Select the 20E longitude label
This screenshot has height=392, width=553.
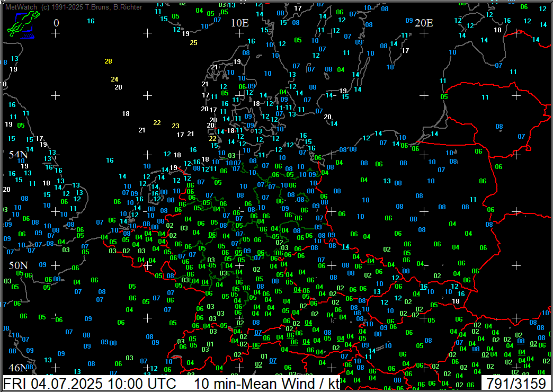click(x=424, y=23)
